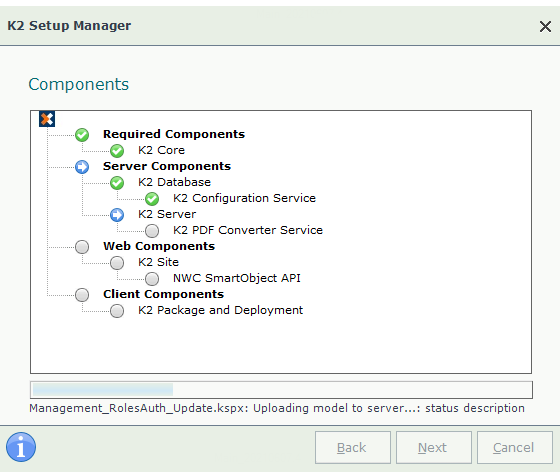Click green check icon beside K2 Database

coord(117,183)
